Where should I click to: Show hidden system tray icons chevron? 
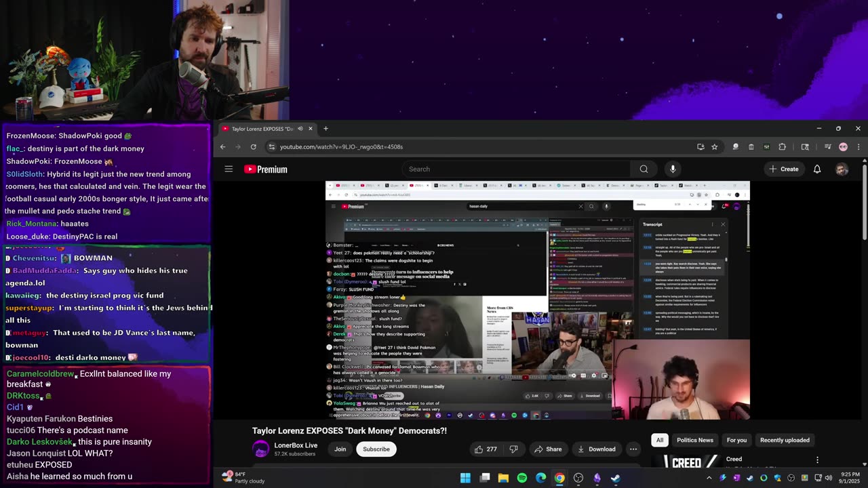[709, 478]
